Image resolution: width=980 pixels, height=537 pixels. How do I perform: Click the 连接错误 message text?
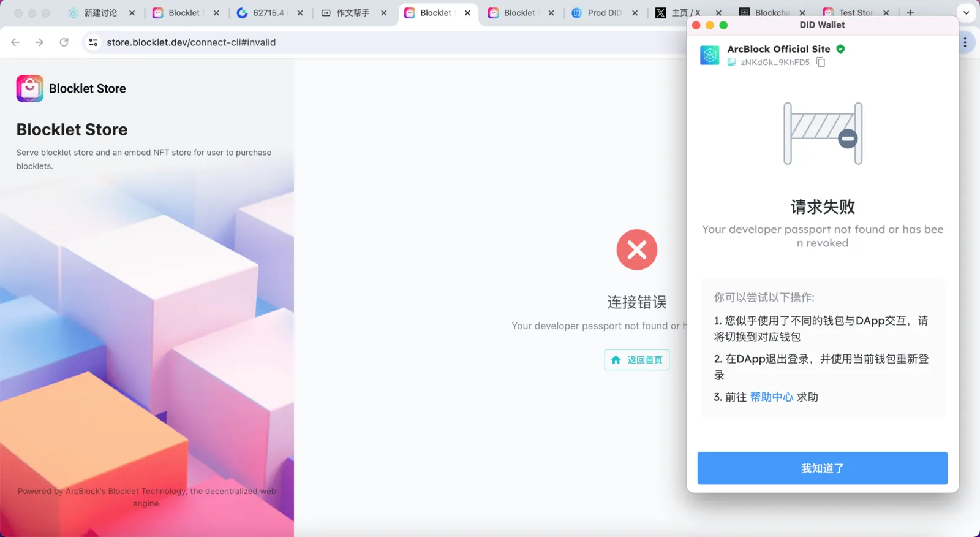(x=637, y=302)
